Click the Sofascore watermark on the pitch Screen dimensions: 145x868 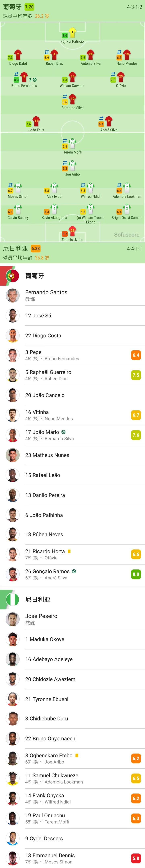coord(126,235)
